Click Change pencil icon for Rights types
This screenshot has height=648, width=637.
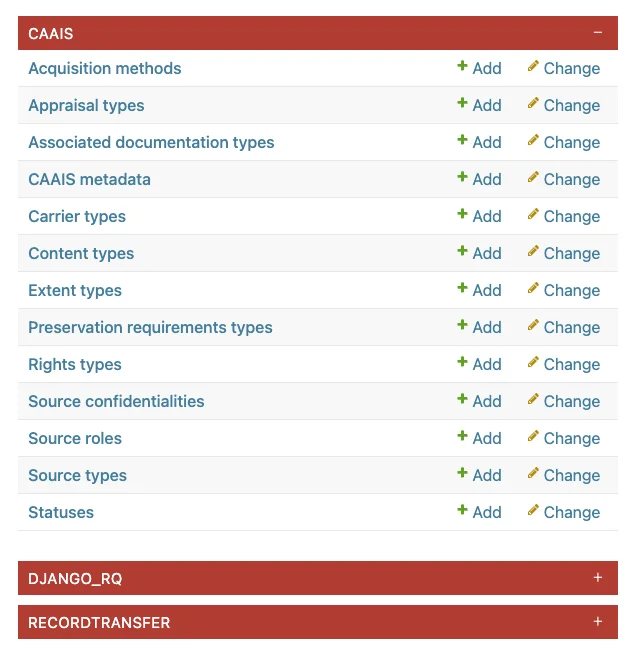tap(533, 362)
